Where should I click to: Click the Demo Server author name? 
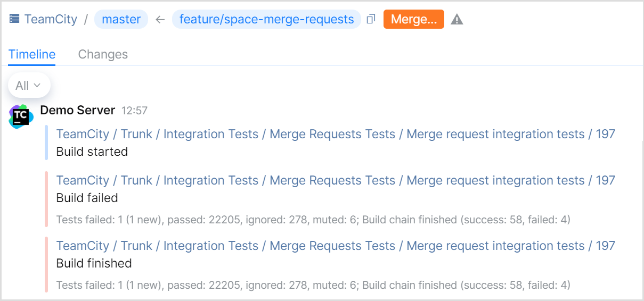(x=78, y=110)
